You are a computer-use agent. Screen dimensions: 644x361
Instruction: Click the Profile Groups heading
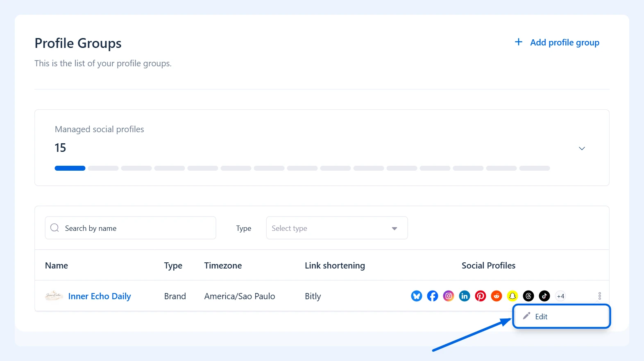pyautogui.click(x=78, y=43)
